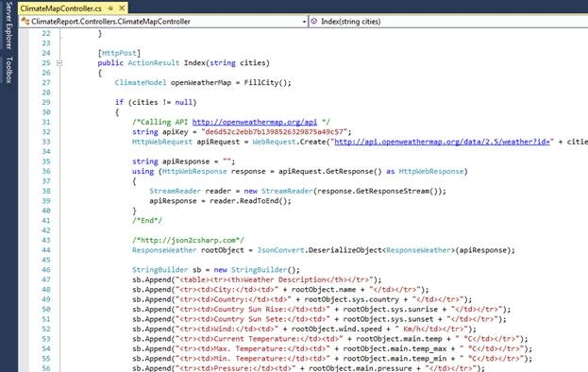Screen dimensions: 588x372
Task: Click the method icon beside Index(string cities)
Action: [314, 22]
